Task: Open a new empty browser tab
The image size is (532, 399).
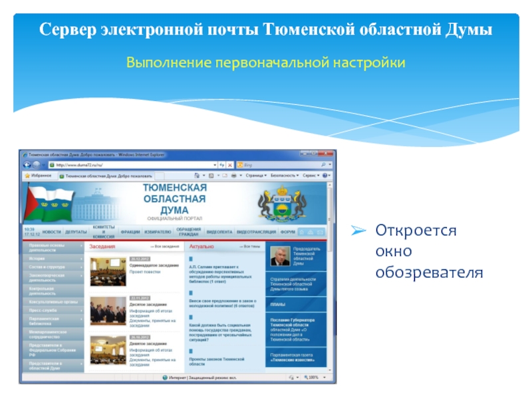Action: point(160,176)
